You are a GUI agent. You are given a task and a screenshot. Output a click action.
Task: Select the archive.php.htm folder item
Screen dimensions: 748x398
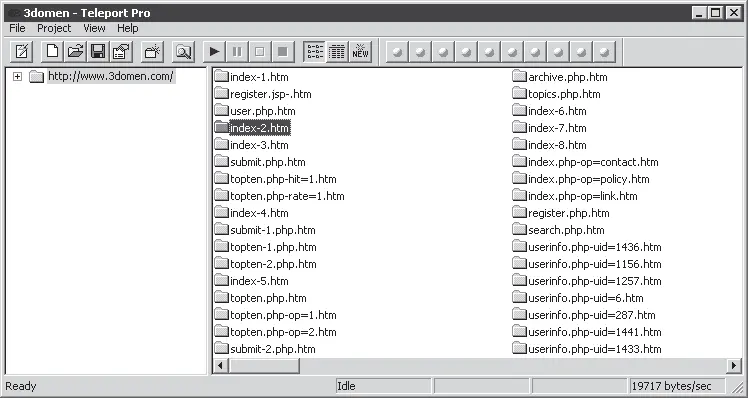(561, 77)
